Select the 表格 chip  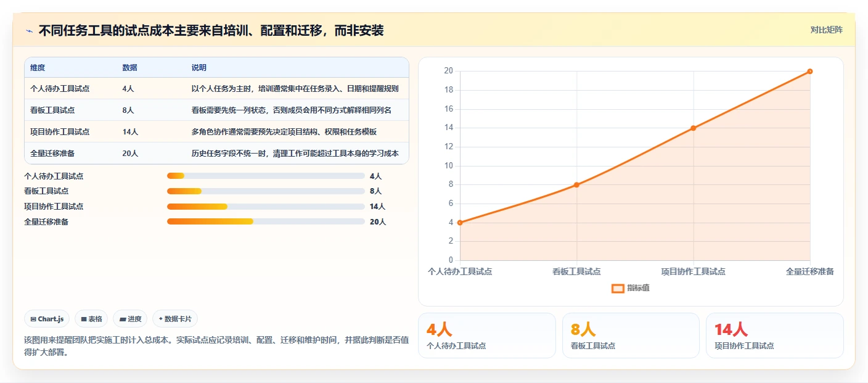click(x=91, y=319)
